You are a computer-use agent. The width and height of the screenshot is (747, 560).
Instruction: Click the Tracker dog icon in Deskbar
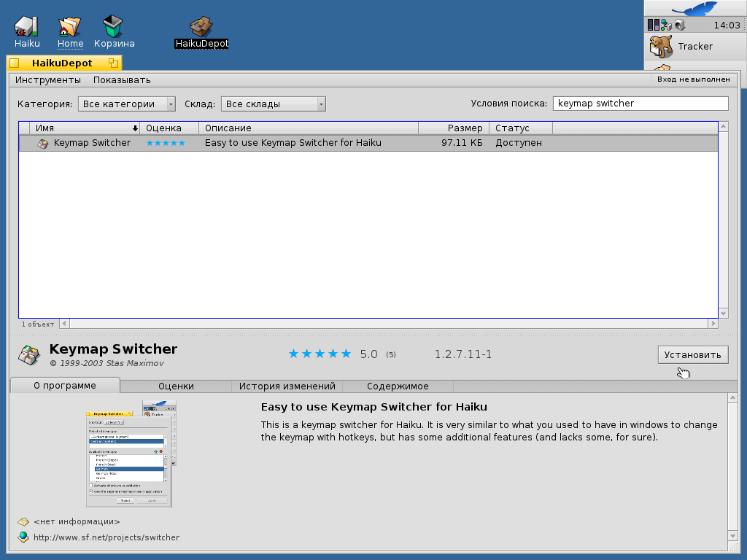point(661,47)
